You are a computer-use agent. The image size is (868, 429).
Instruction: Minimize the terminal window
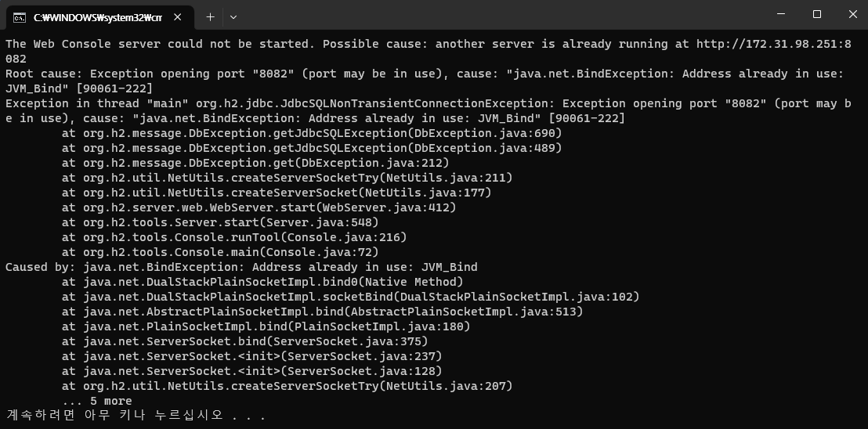tap(781, 14)
